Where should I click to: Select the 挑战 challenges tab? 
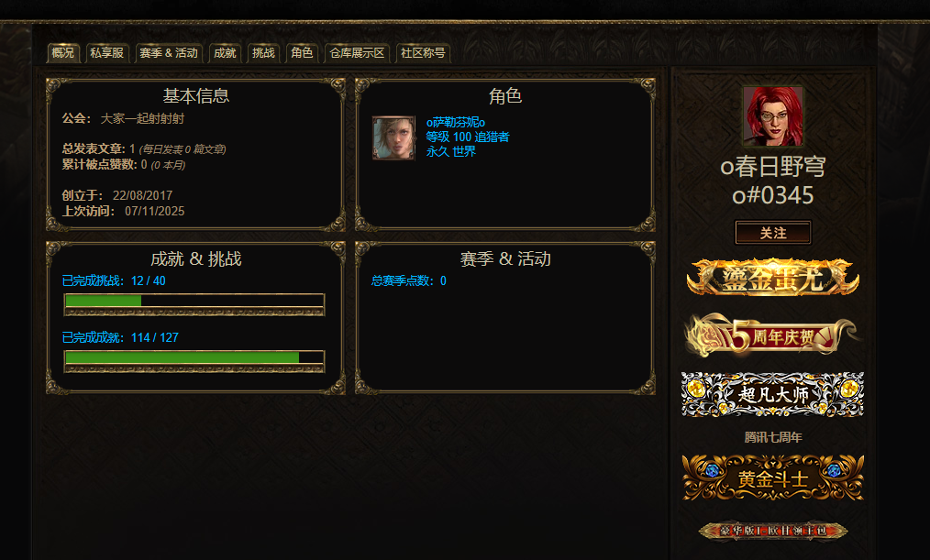click(263, 53)
